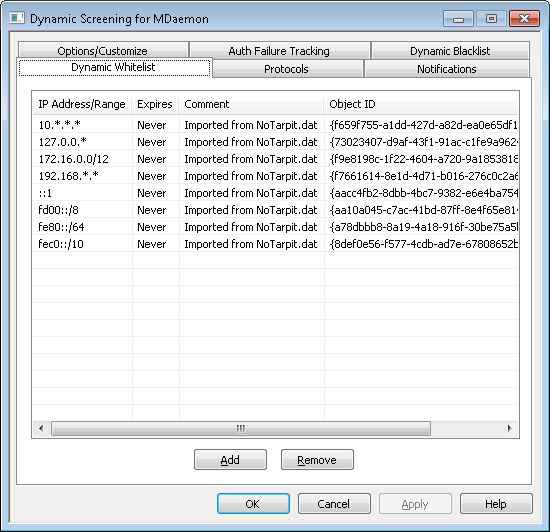Click Object ID starting {aacc4fb2

pyautogui.click(x=423, y=193)
